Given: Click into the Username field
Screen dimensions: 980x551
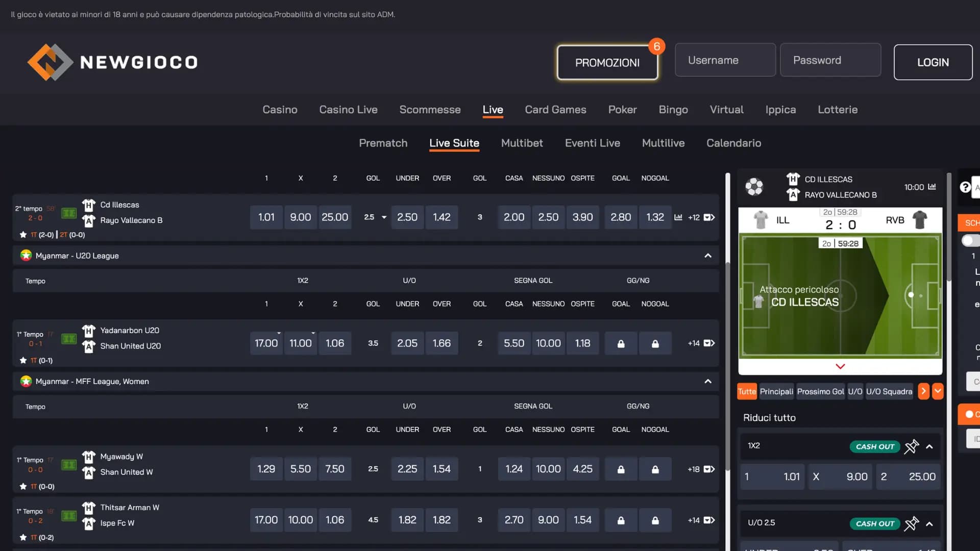Looking at the screenshot, I should (x=725, y=60).
